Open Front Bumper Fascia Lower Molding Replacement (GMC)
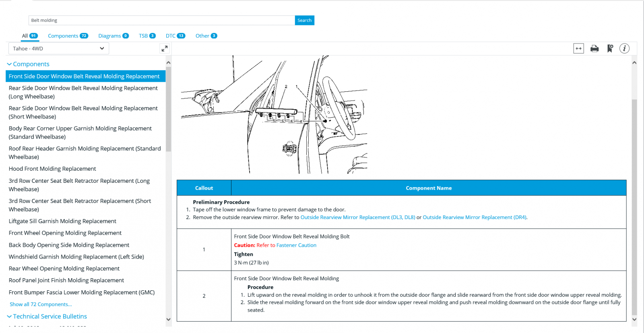The image size is (644, 333). coord(82,292)
